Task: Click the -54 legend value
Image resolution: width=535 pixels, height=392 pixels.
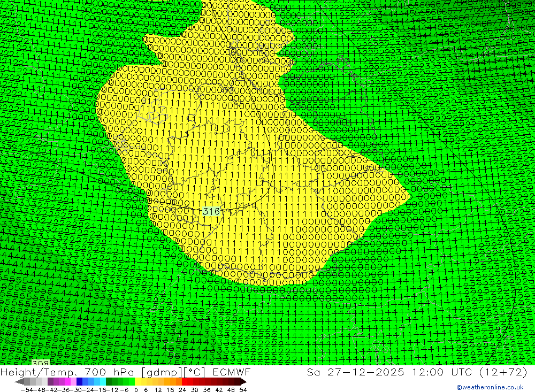Action: (27, 390)
